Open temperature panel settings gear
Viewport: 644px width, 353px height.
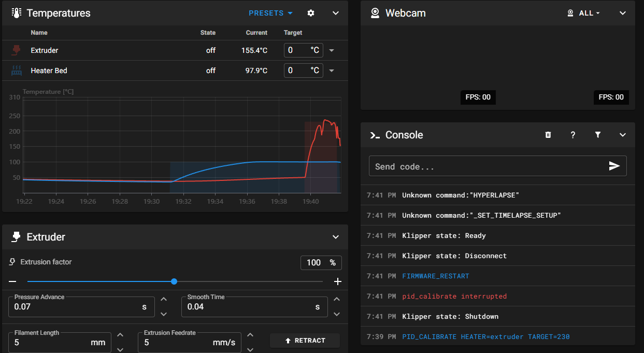(x=311, y=13)
